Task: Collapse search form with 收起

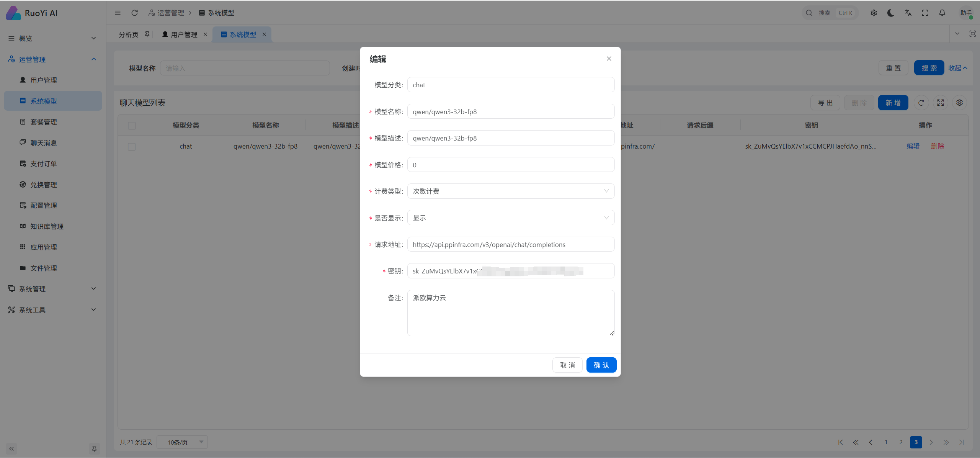Action: 957,68
